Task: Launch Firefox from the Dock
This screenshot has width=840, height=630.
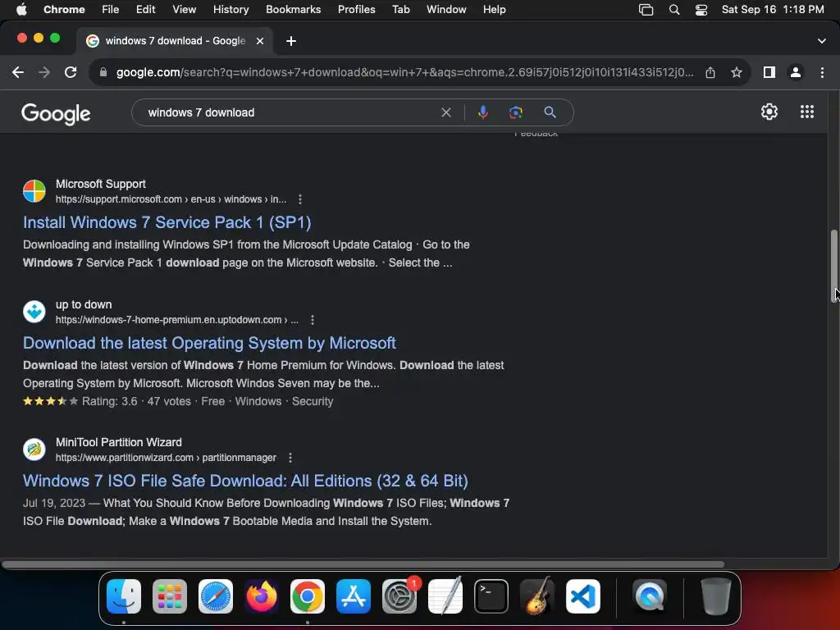Action: (262, 596)
